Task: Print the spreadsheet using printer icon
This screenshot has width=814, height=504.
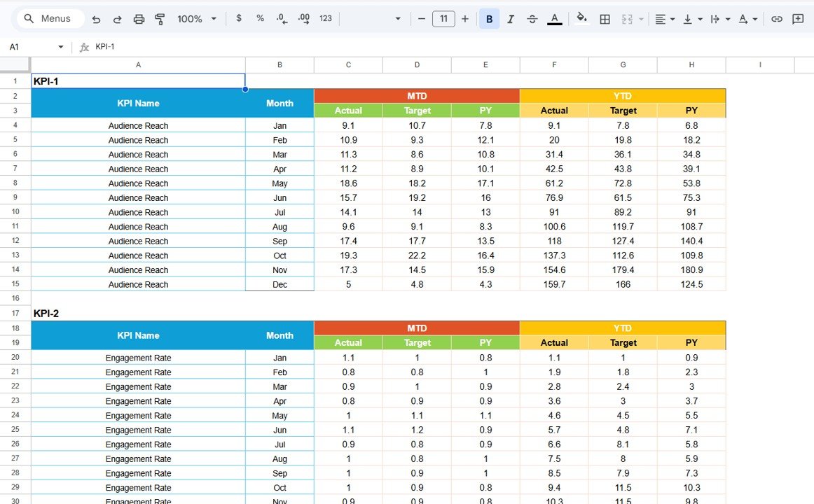Action: point(139,19)
